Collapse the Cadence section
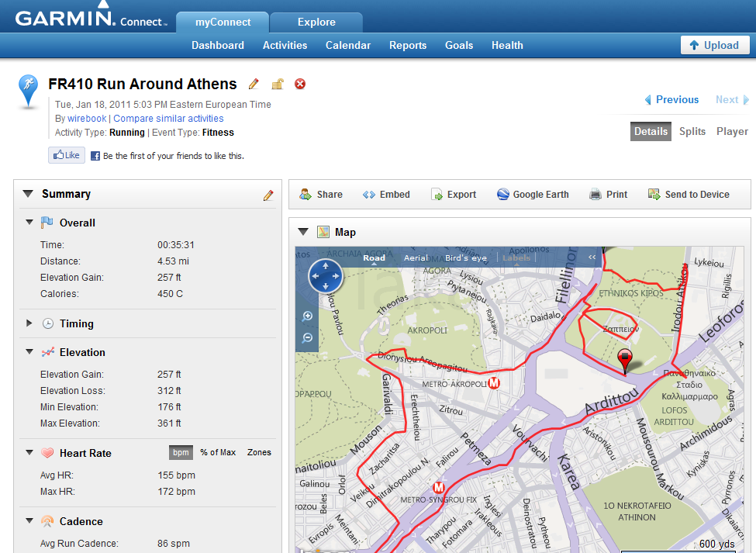The width and height of the screenshot is (756, 553). (x=29, y=520)
